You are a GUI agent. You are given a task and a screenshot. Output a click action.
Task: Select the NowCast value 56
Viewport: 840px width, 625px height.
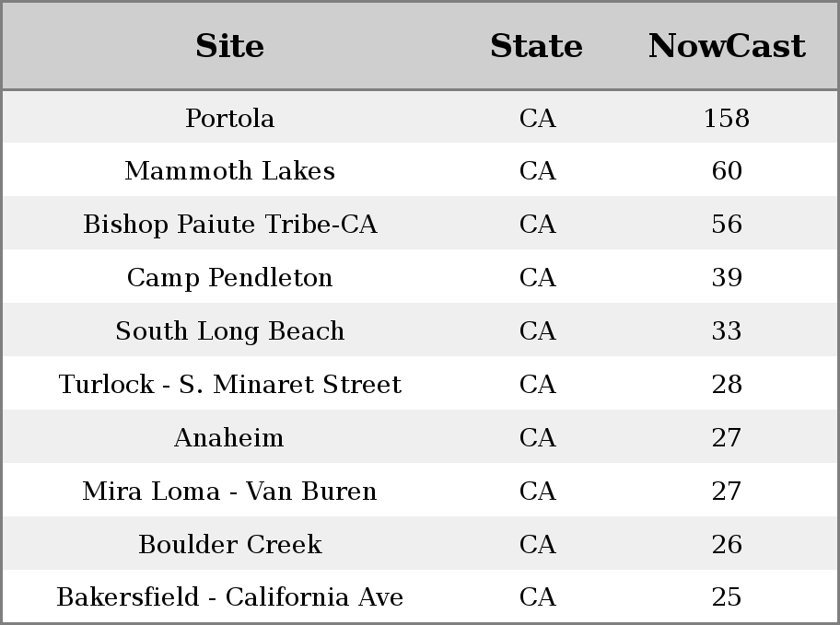(x=727, y=224)
